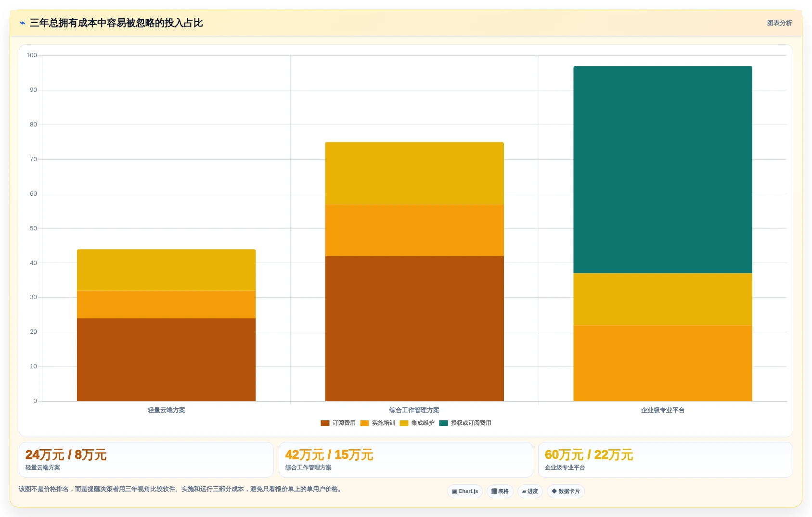Image resolution: width=812 pixels, height=517 pixels.
Task: Click the 图表分析 label in header
Action: click(x=779, y=23)
